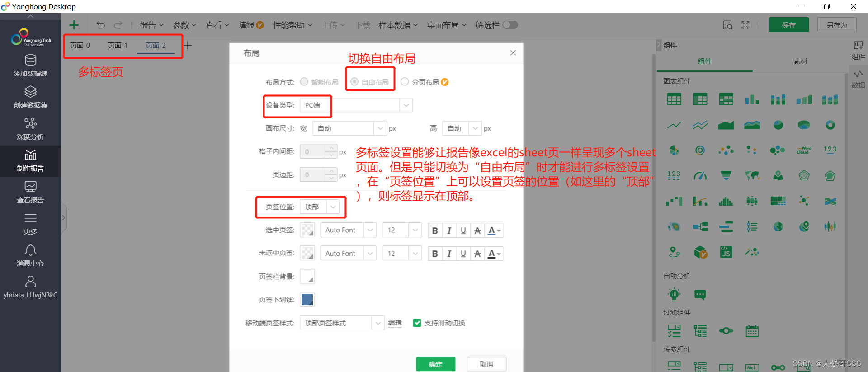Select the 智能布局 radio button
868x372 pixels.
click(304, 82)
